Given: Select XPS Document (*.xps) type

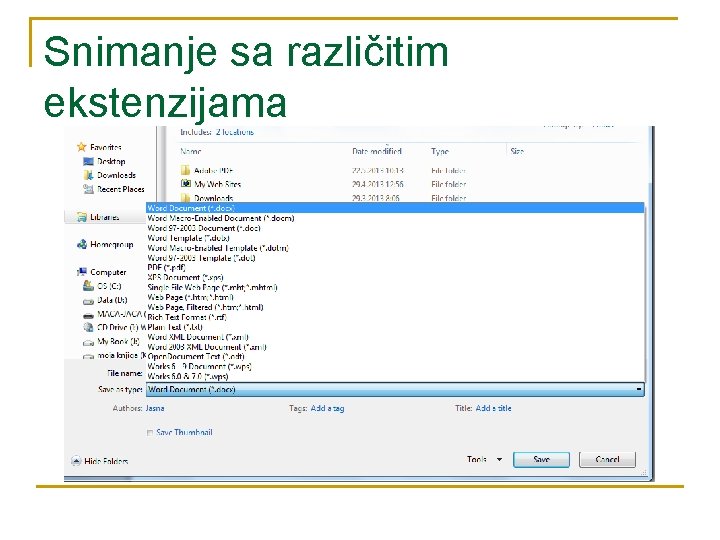Looking at the screenshot, I should (395, 277).
